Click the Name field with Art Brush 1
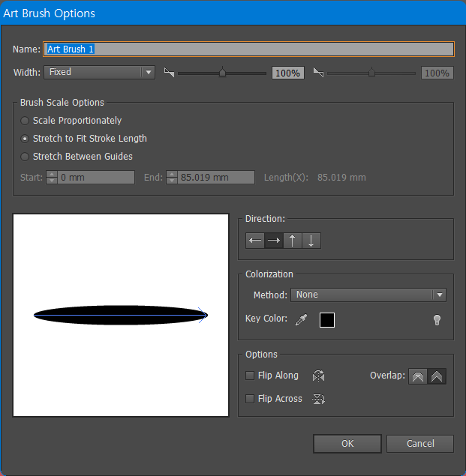Screen dimensions: 466x476 click(248, 49)
